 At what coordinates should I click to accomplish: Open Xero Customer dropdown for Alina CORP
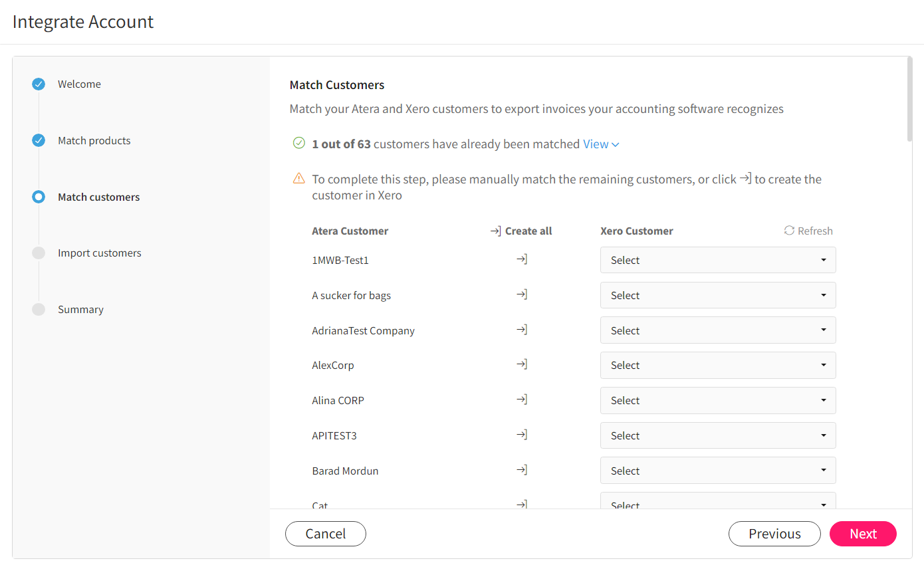click(718, 400)
